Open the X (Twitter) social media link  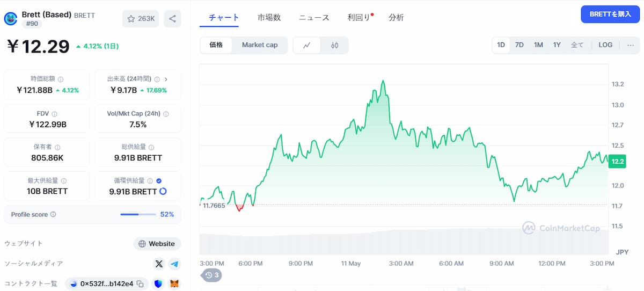click(159, 264)
